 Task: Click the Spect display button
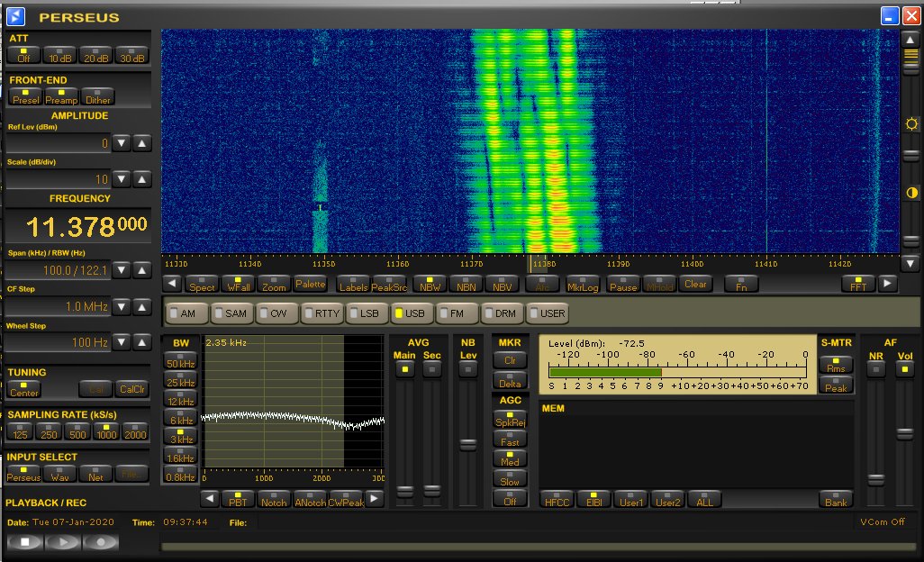pyautogui.click(x=202, y=284)
